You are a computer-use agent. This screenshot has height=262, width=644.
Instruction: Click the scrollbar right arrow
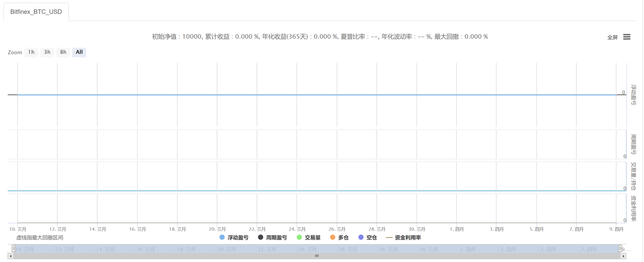click(623, 256)
